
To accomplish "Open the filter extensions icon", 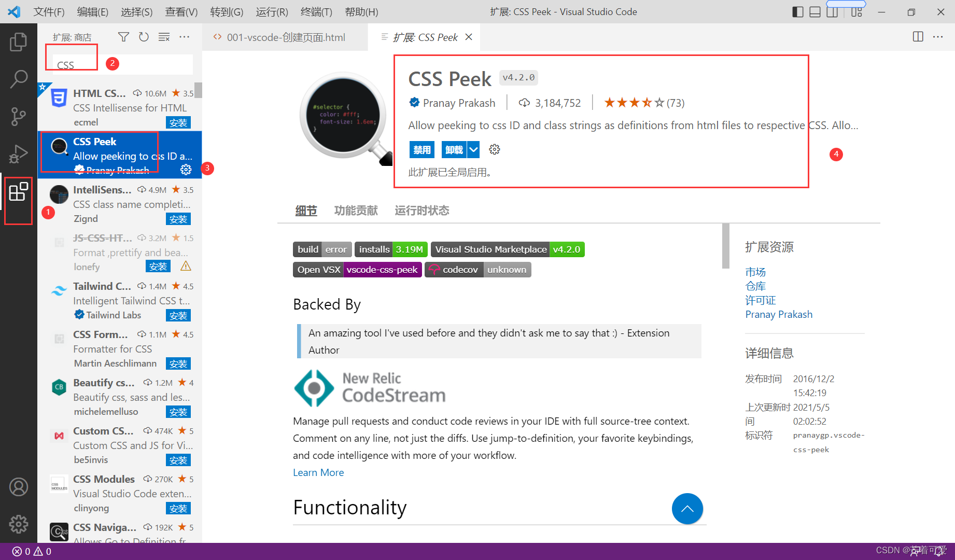I will point(123,37).
